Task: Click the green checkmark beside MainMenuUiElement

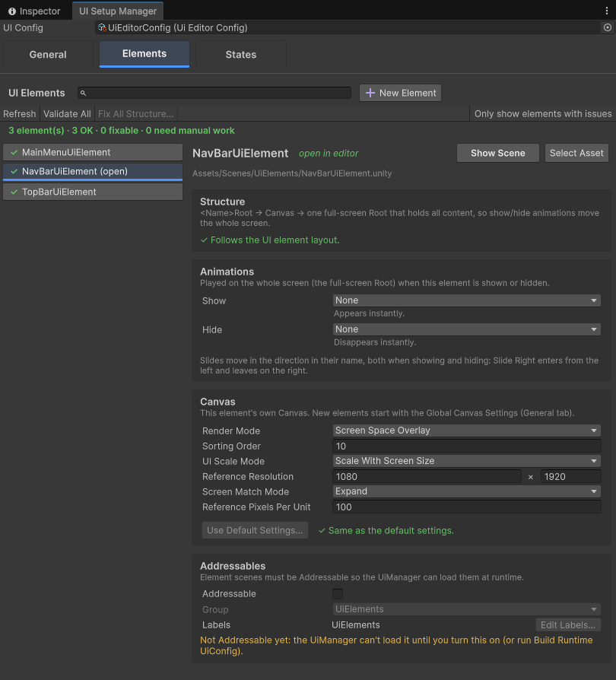Action: (x=14, y=153)
